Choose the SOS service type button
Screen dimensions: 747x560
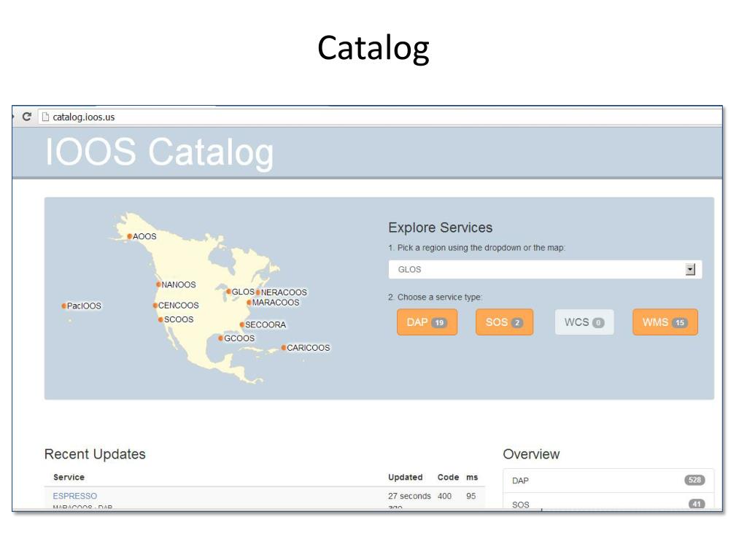(504, 322)
